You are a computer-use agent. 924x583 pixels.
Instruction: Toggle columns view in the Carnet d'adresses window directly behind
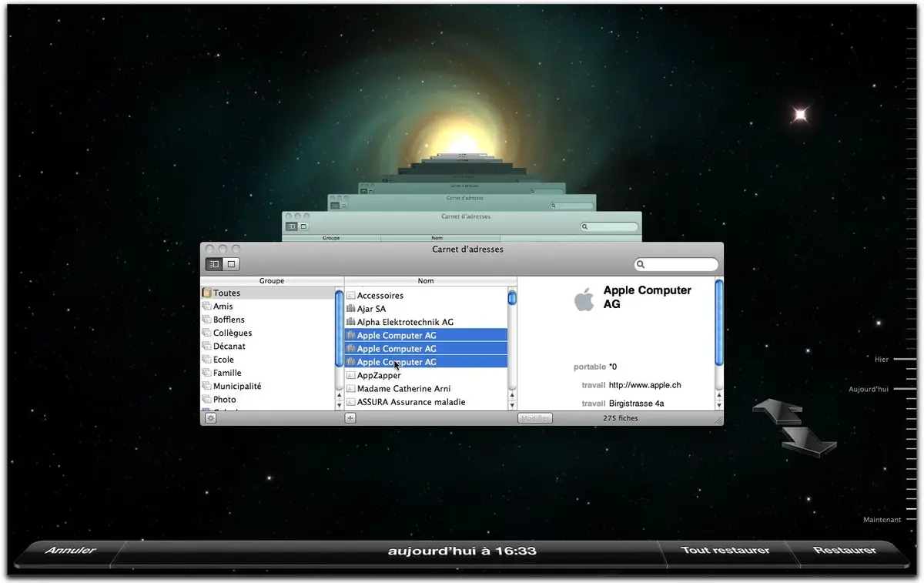pos(292,226)
